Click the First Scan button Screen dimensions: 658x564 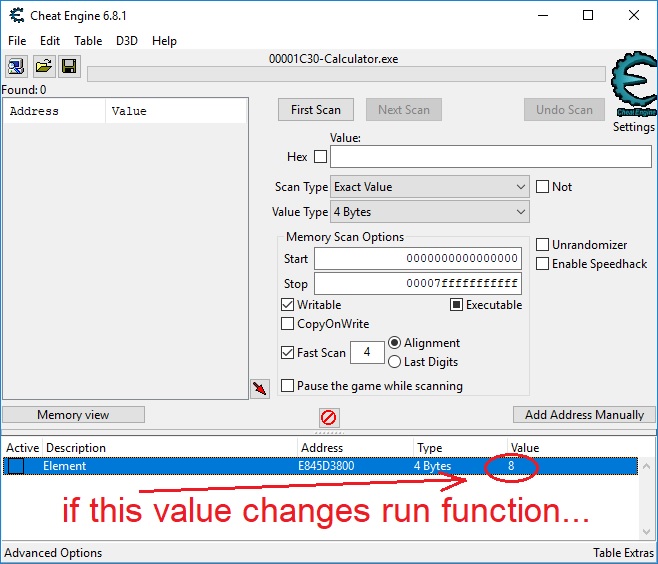(316, 110)
